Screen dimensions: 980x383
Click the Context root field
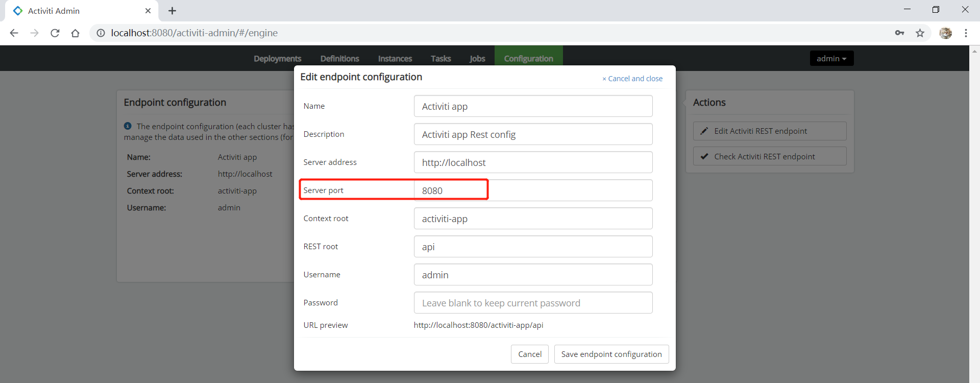[533, 219]
